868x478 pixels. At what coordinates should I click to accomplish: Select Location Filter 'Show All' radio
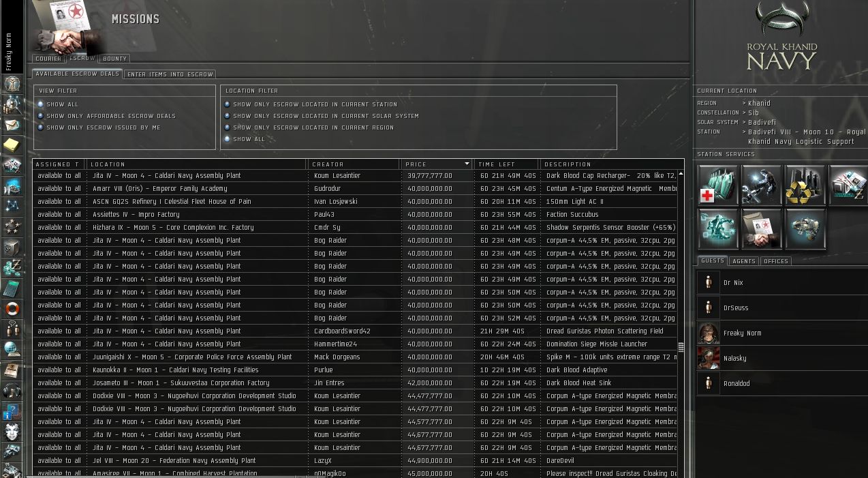click(x=228, y=139)
